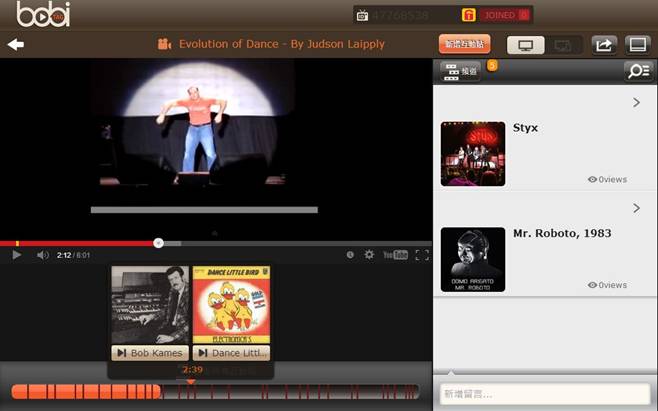Click the YouTube logo
The image size is (658, 411).
coord(395,255)
